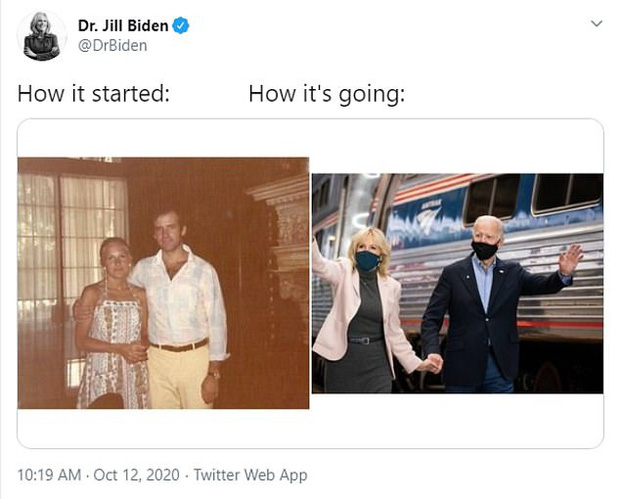
Task: Open the vintage sepia couple photo
Action: coord(163,283)
